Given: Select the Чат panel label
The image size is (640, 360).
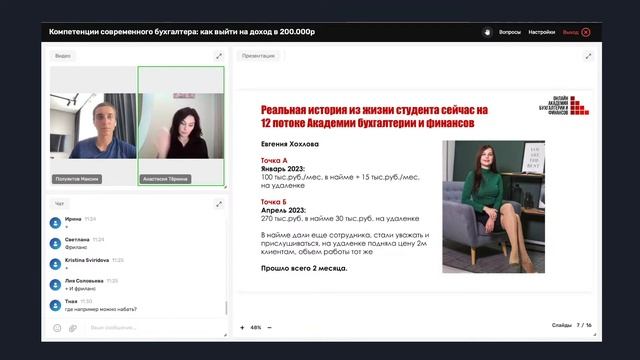Looking at the screenshot, I should 60,204.
